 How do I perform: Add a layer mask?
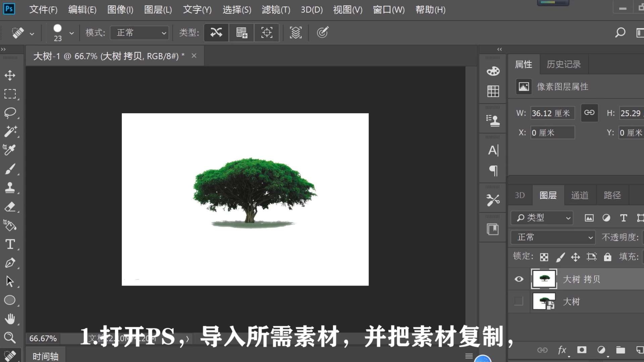pos(582,350)
